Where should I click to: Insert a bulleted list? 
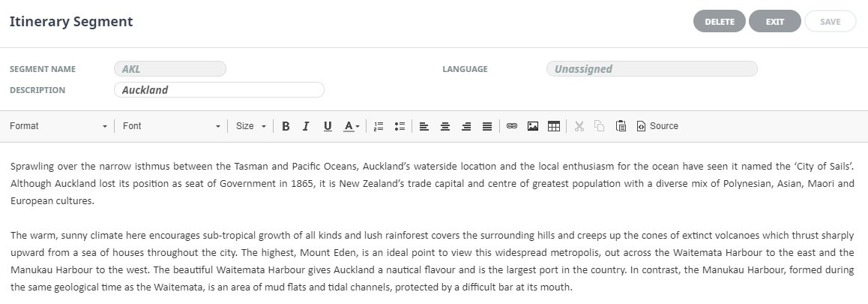coord(400,127)
